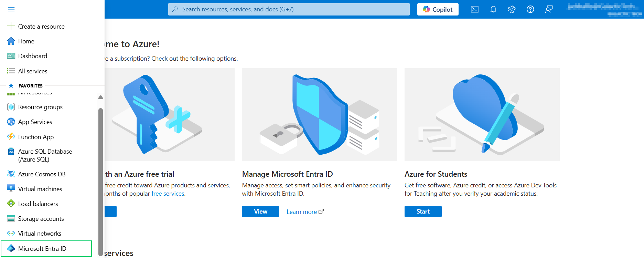Screen dimensions: 644x258
Task: Click the Azure Cosmos DB icon
Action: point(11,174)
